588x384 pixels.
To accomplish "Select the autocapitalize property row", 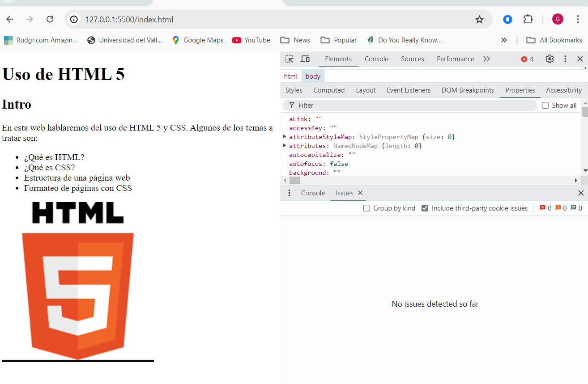I will (x=322, y=155).
